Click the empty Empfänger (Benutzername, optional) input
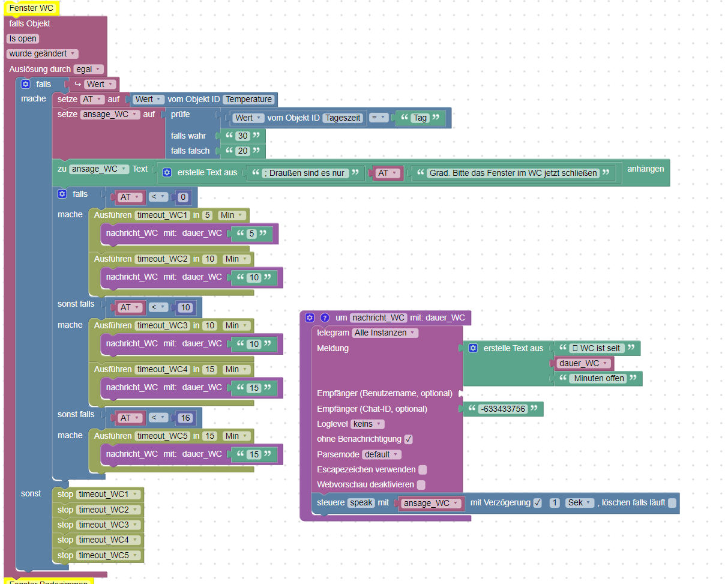The image size is (728, 584). [460, 394]
